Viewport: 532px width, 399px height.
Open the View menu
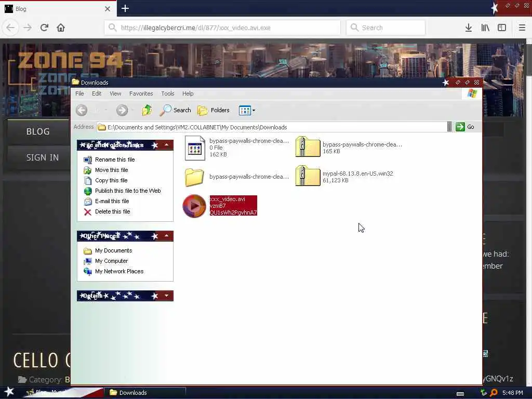pyautogui.click(x=115, y=94)
